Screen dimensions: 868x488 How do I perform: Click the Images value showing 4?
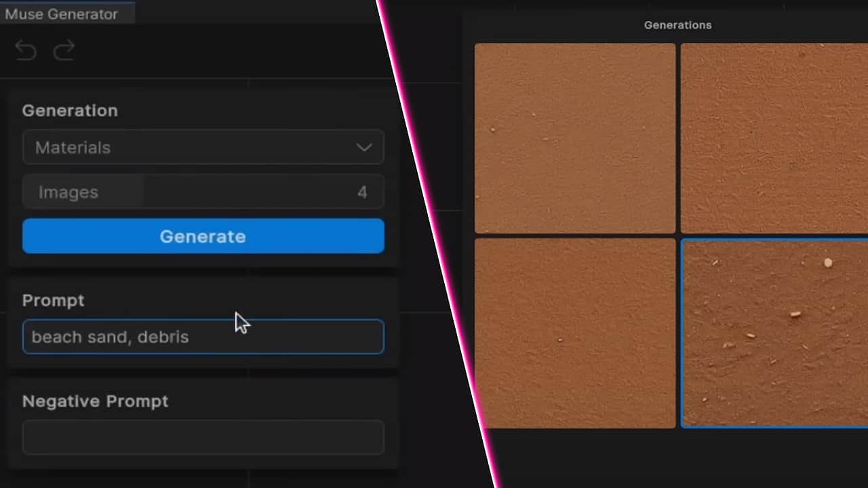(362, 192)
